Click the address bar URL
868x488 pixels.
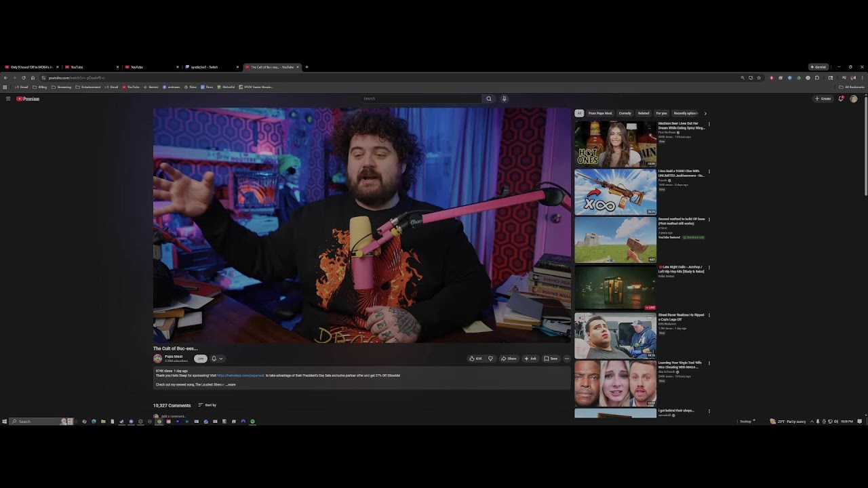pyautogui.click(x=76, y=78)
